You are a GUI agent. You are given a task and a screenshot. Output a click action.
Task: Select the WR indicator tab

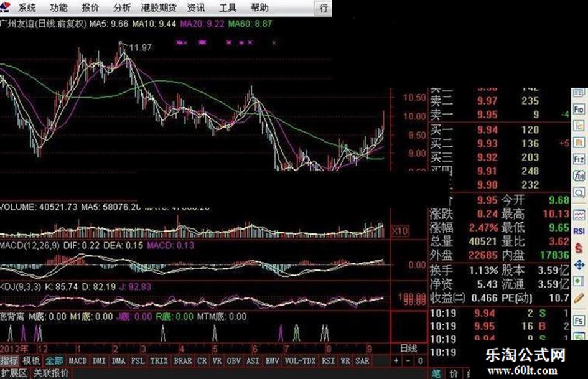(345, 361)
